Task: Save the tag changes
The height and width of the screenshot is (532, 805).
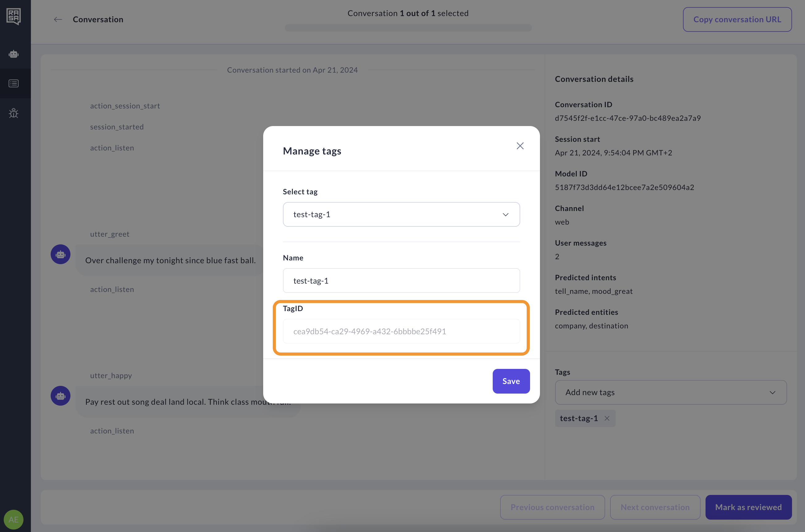Action: click(x=511, y=381)
